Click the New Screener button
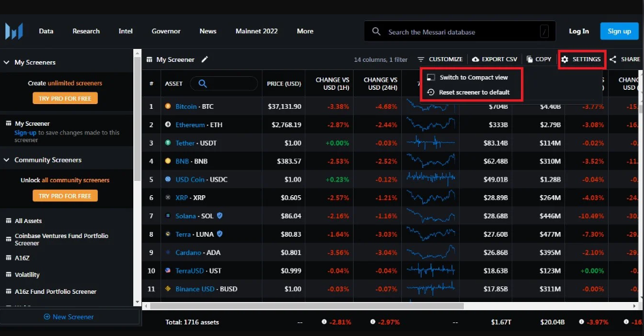Image resolution: width=644 pixels, height=336 pixels. pos(69,317)
